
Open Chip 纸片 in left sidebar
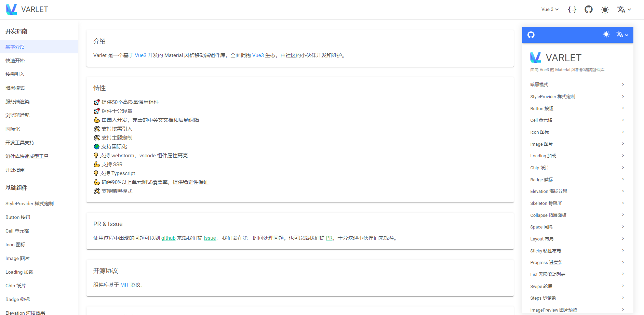point(39,286)
